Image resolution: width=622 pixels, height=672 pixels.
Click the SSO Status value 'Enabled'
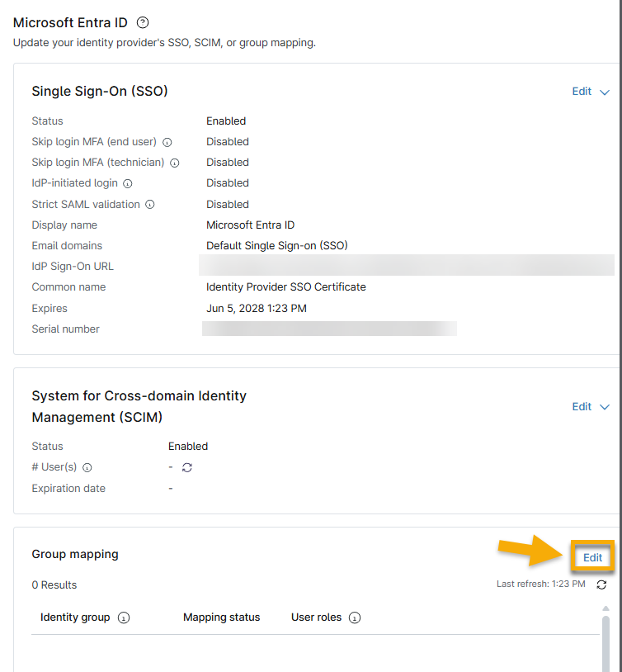click(x=226, y=121)
